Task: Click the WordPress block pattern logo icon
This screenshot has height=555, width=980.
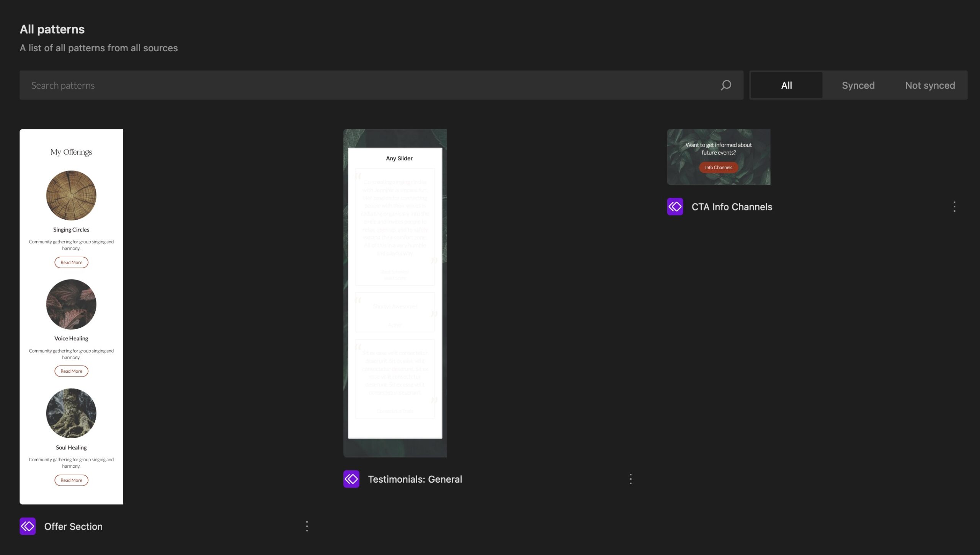Action: tap(28, 526)
